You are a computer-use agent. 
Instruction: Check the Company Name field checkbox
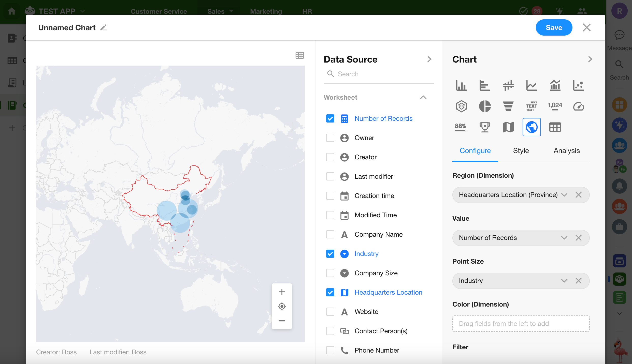(330, 234)
